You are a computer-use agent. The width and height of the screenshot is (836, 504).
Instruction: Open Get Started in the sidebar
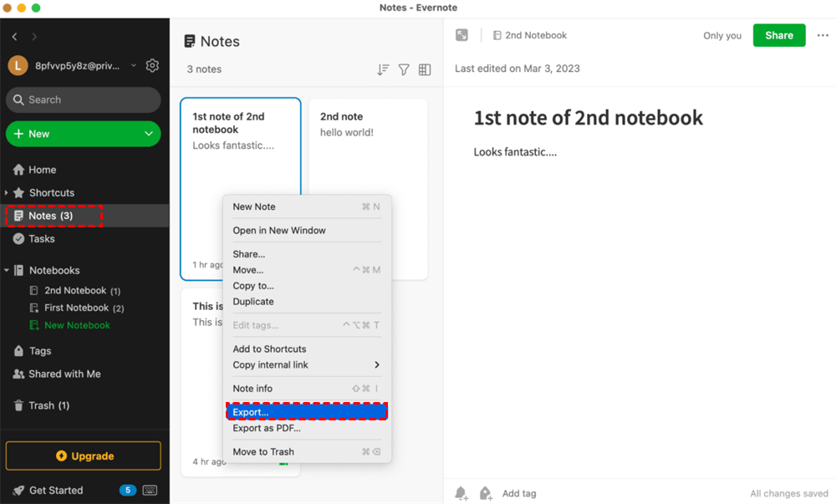click(x=48, y=490)
